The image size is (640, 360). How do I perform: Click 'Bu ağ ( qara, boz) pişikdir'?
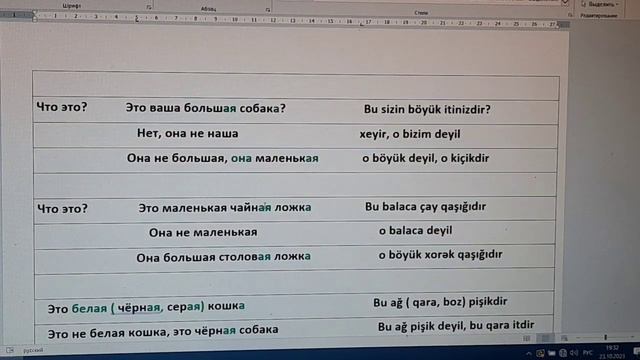click(440, 302)
